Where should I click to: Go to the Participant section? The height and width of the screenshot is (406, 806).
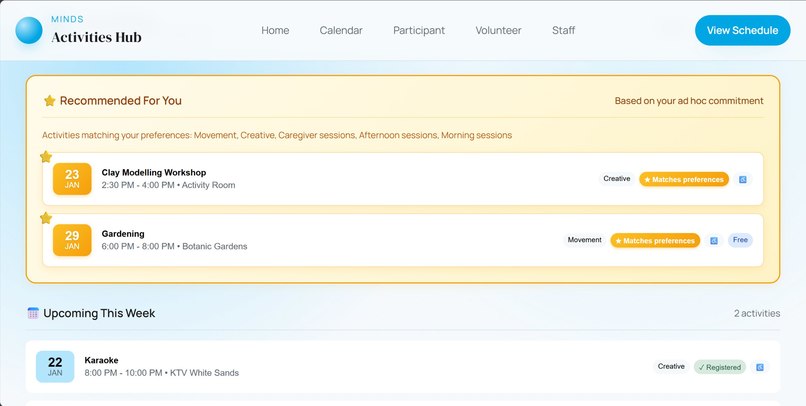click(x=419, y=30)
